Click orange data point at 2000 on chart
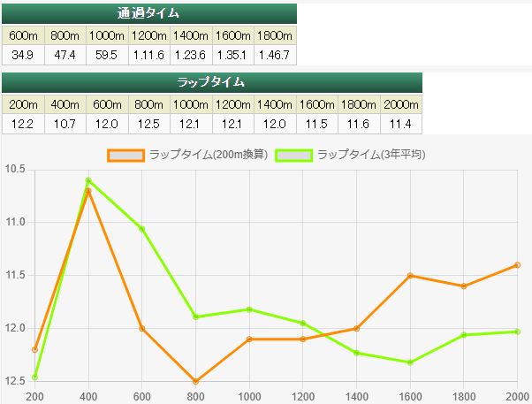Screen dimensions: 532x404 tap(517, 265)
